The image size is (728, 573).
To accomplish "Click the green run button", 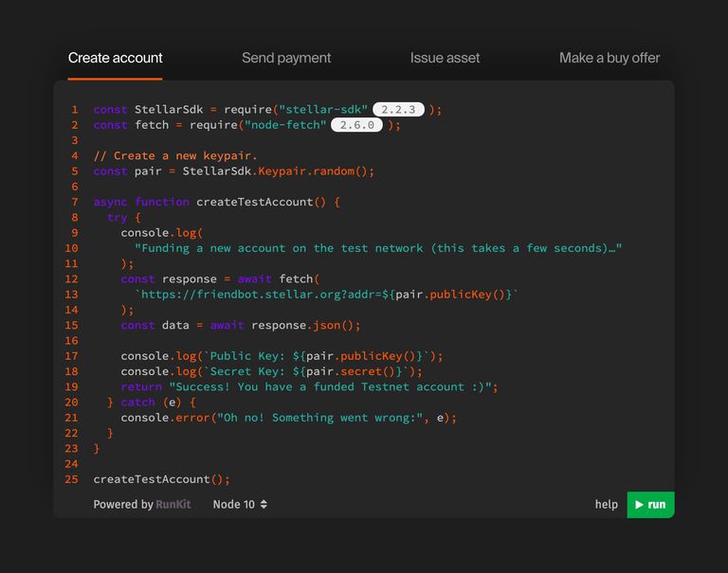I will (x=650, y=505).
